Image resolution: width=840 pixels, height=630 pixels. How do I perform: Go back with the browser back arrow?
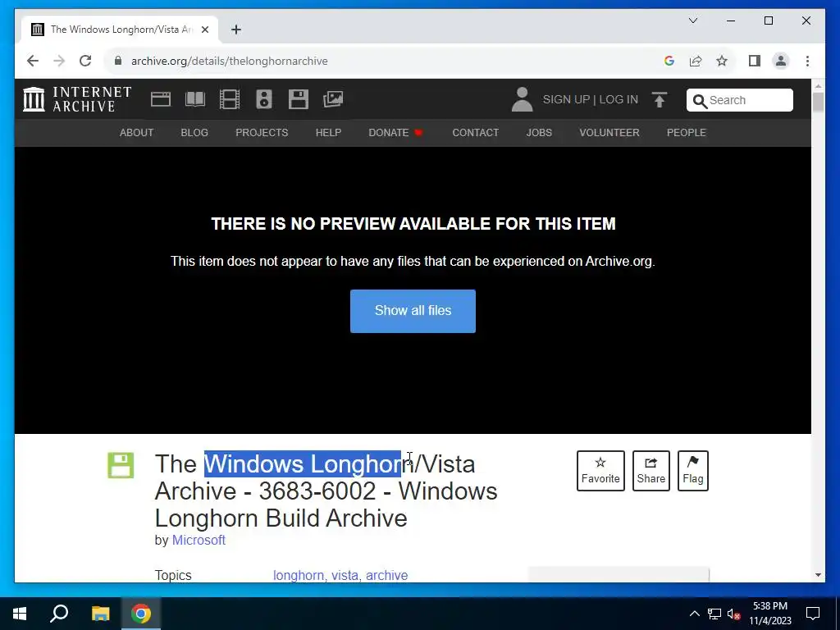click(x=33, y=61)
